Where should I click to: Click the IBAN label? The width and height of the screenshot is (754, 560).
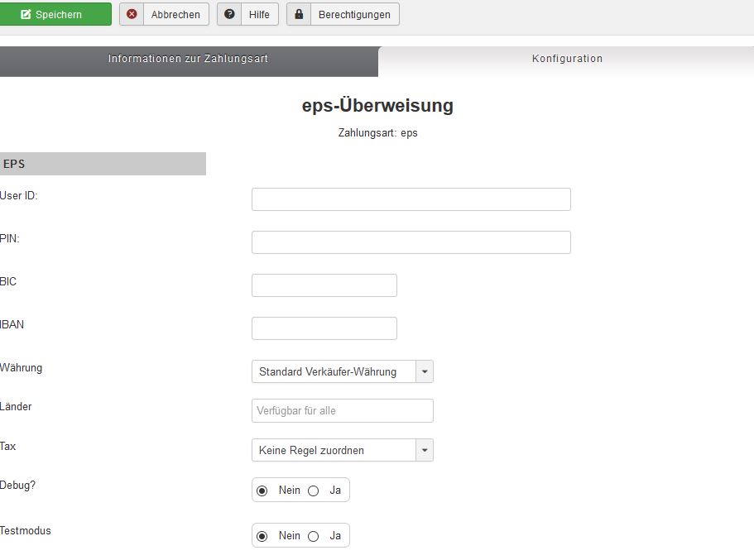12,324
